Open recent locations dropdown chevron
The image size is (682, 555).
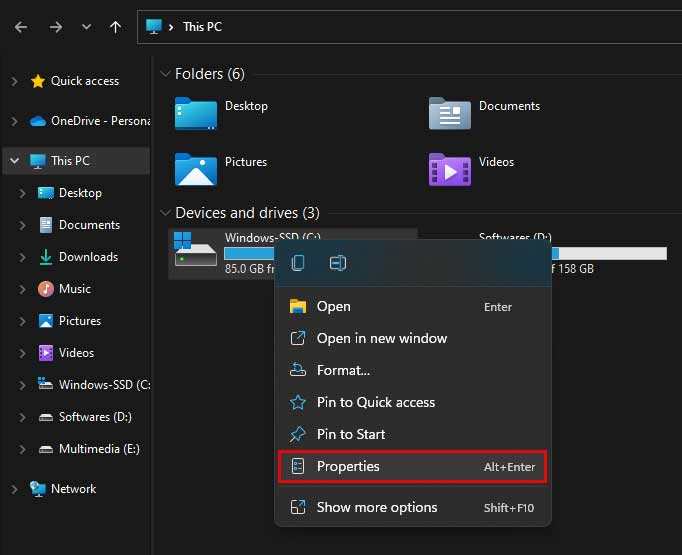86,27
